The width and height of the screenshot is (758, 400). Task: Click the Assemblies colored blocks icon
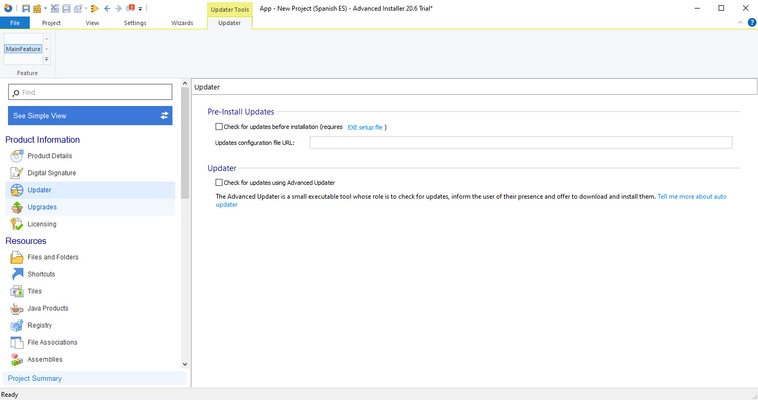[x=17, y=359]
